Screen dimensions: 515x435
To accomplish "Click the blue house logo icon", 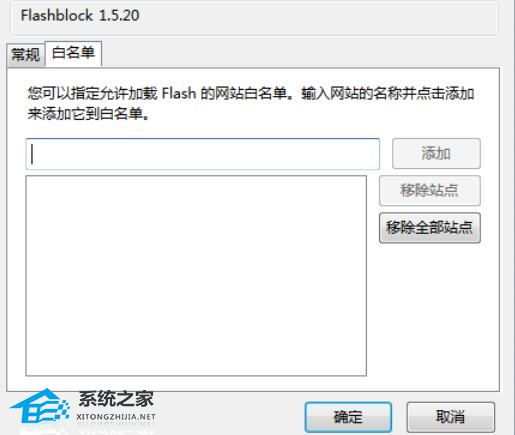I will tap(40, 407).
